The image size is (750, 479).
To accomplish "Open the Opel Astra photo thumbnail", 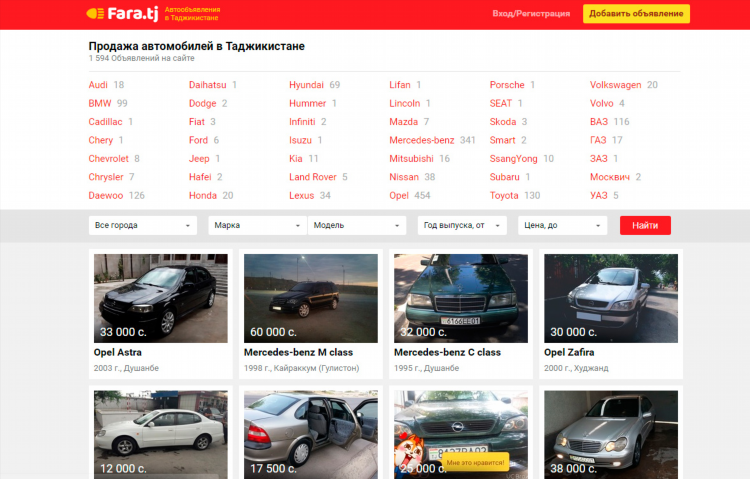I will 161,298.
